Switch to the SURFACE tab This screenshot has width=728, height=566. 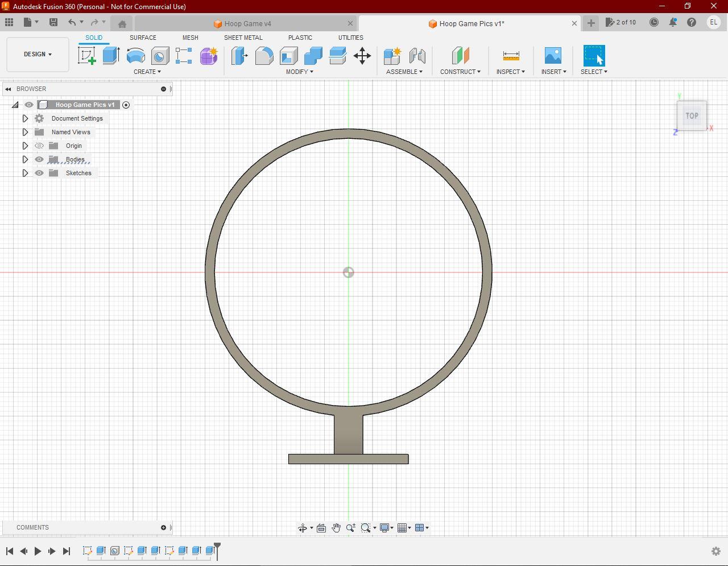pyautogui.click(x=143, y=38)
